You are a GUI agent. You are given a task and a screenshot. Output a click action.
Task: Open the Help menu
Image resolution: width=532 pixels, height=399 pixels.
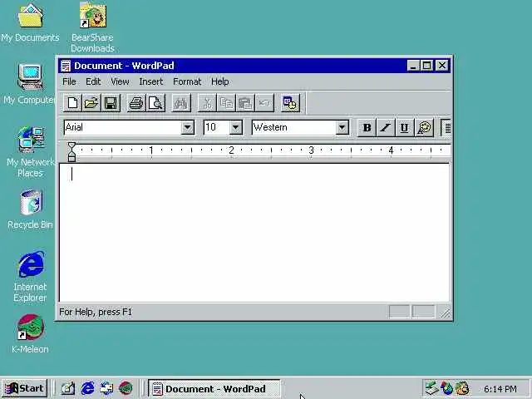click(219, 81)
